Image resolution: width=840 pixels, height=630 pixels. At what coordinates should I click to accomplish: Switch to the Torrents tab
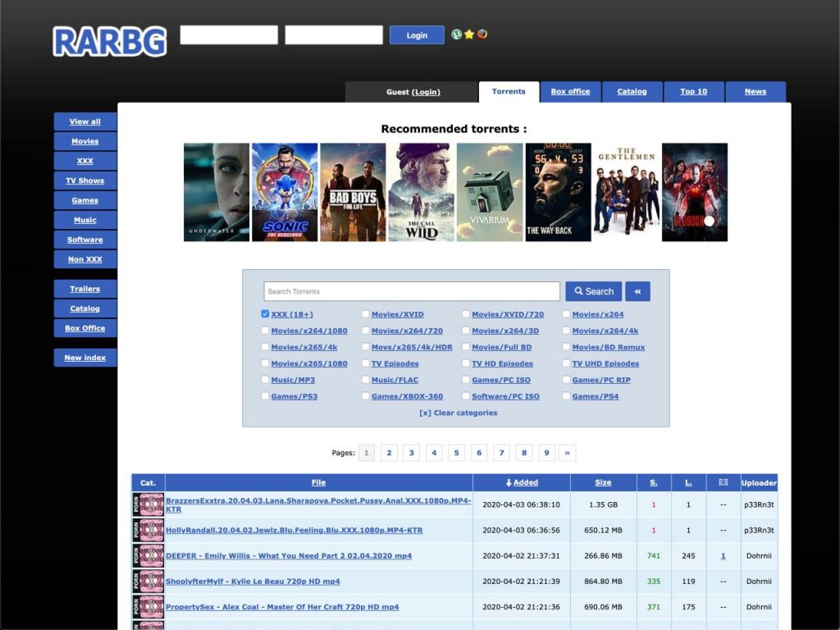coord(509,92)
